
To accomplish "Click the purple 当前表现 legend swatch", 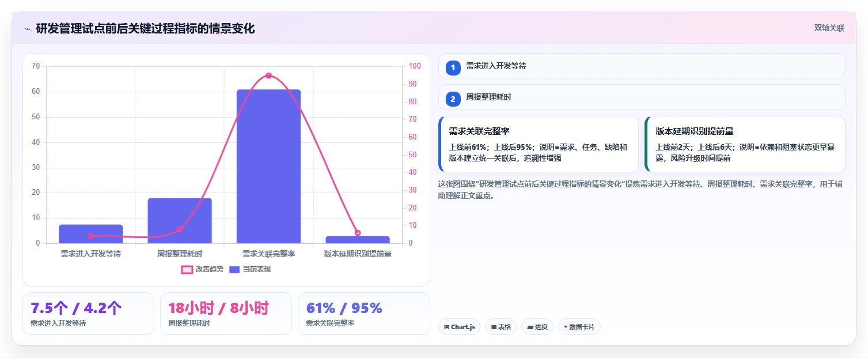I will pyautogui.click(x=234, y=269).
